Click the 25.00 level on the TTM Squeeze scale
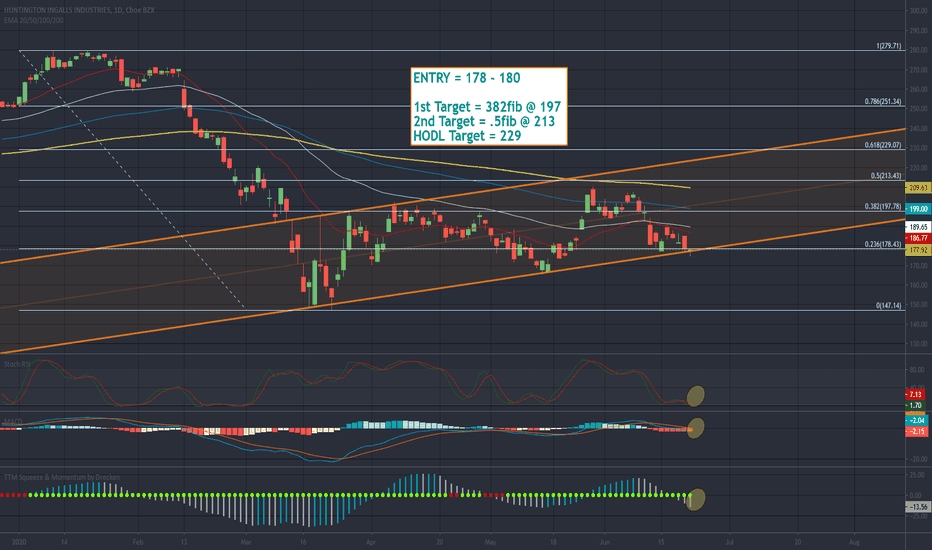Image resolution: width=932 pixels, height=550 pixels. [x=918, y=474]
